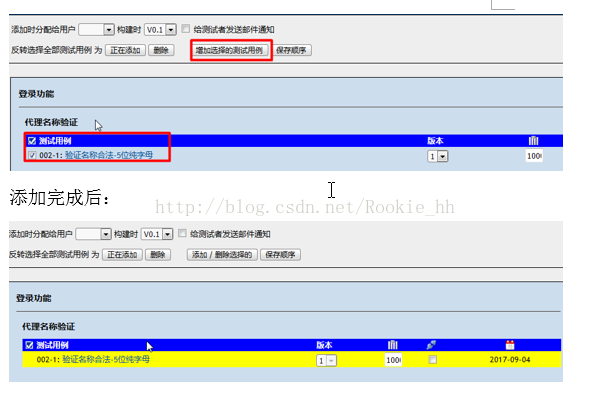Open the 验证名称合法-5位纯字母 link in the upper table

[x=109, y=155]
